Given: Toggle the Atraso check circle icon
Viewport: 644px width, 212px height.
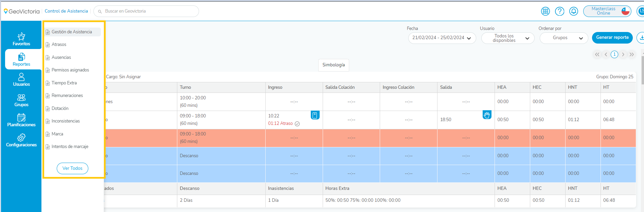Looking at the screenshot, I should [297, 124].
